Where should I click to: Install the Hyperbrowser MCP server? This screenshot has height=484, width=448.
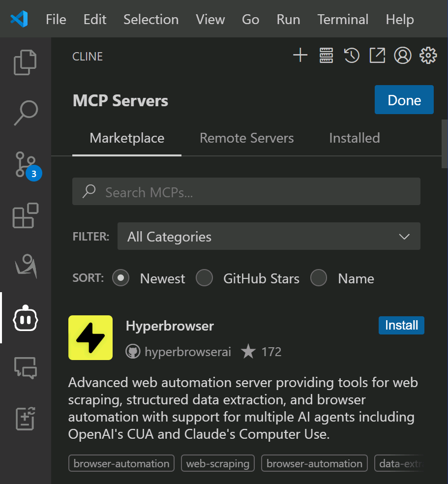(x=401, y=325)
